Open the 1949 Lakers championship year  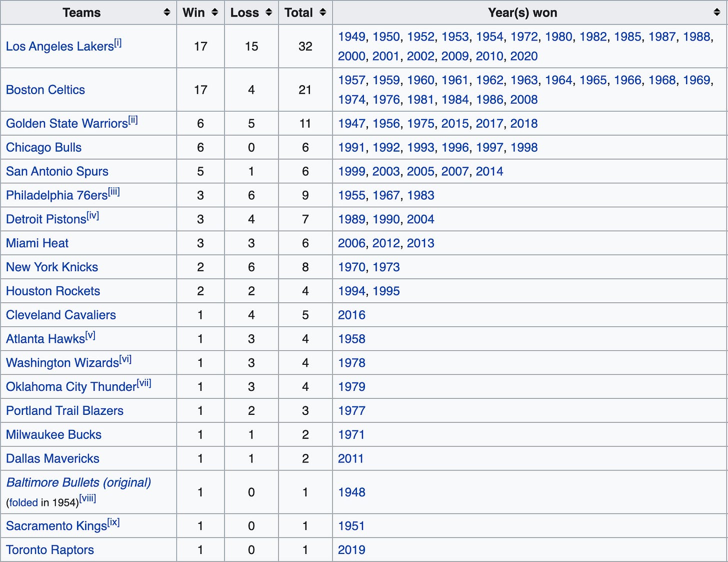point(351,37)
